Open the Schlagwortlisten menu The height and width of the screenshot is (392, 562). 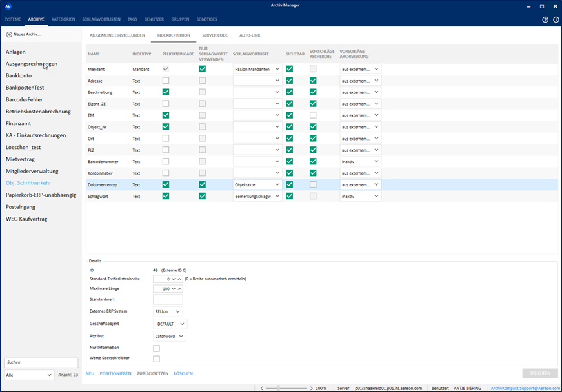coord(103,20)
